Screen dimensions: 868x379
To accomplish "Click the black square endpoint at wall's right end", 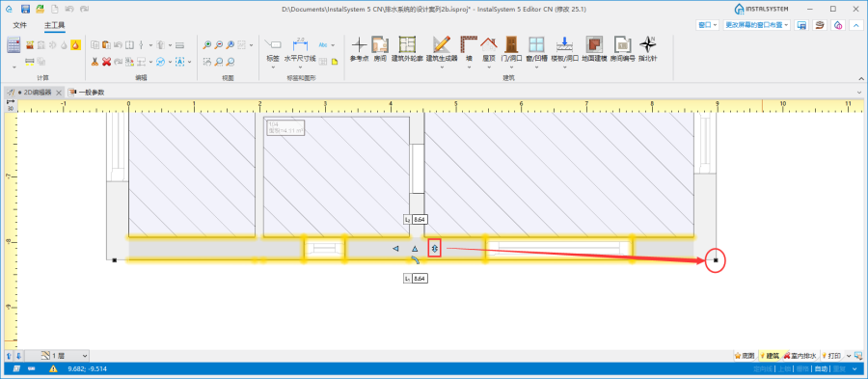I will tap(716, 259).
